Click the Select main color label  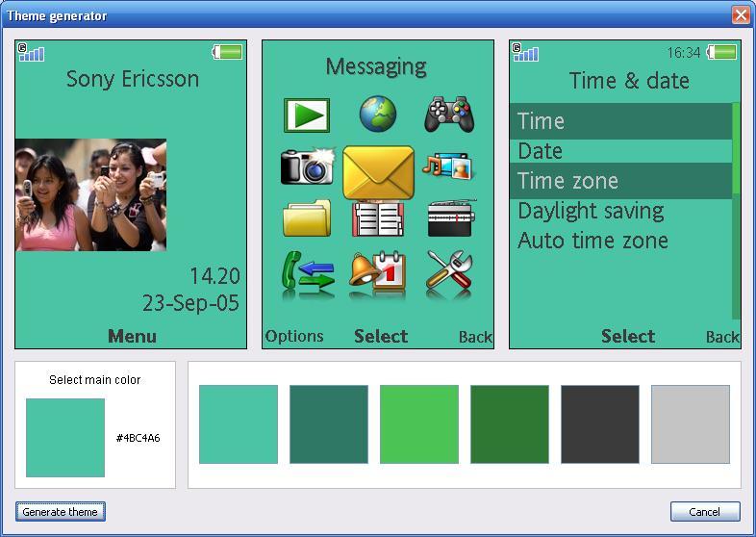pos(95,380)
